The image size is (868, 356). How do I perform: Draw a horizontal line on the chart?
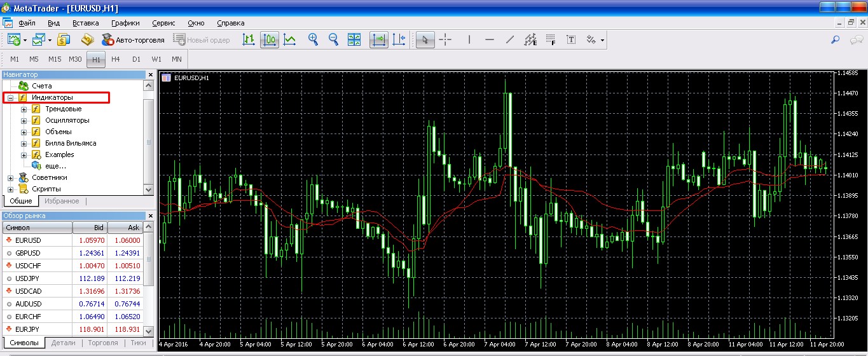point(490,40)
